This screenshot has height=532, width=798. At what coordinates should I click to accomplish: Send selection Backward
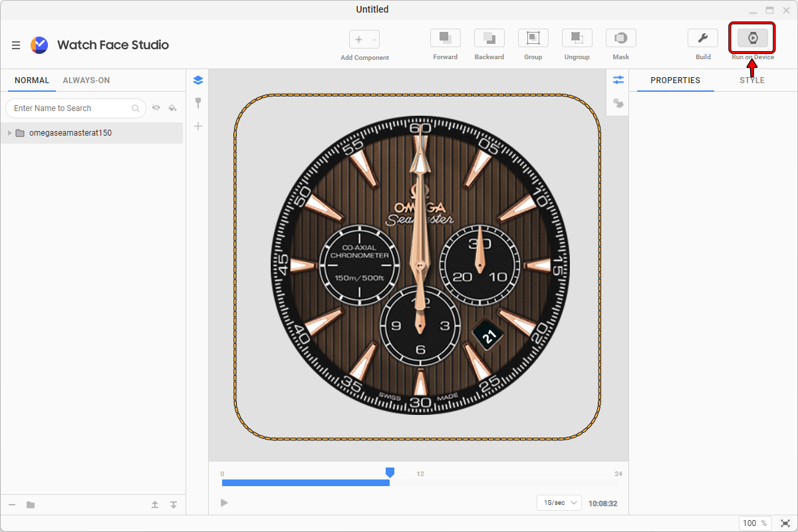click(489, 38)
